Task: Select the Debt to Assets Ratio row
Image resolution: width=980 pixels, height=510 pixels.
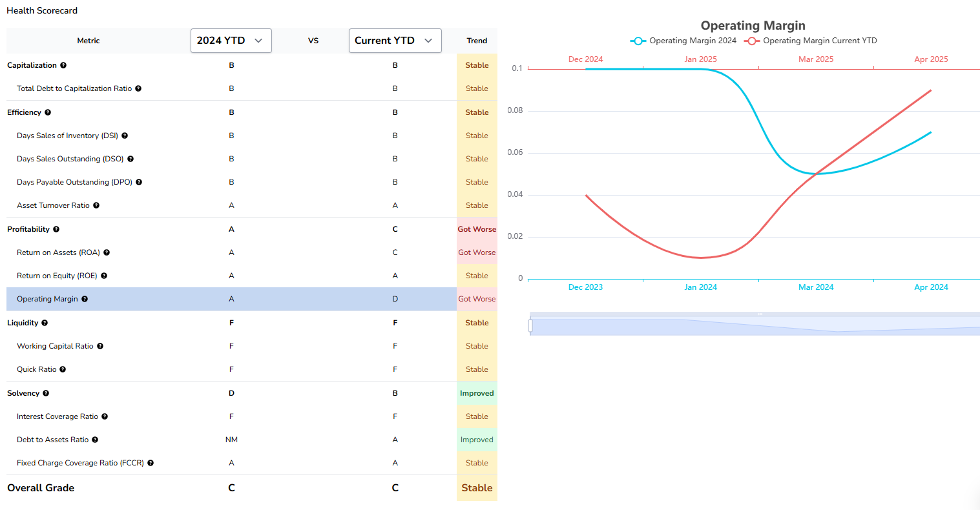Action: tap(252, 440)
